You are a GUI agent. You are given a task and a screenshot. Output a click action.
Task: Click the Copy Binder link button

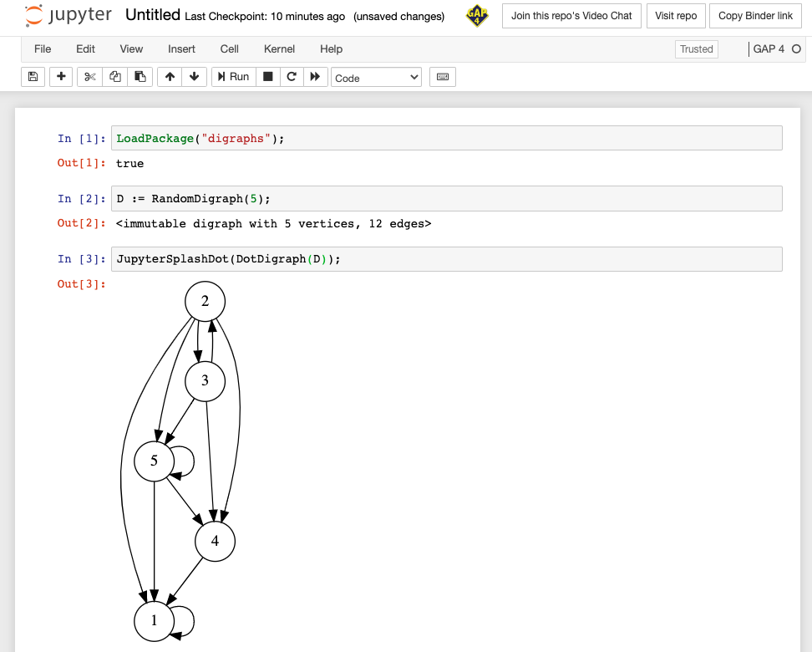click(755, 15)
